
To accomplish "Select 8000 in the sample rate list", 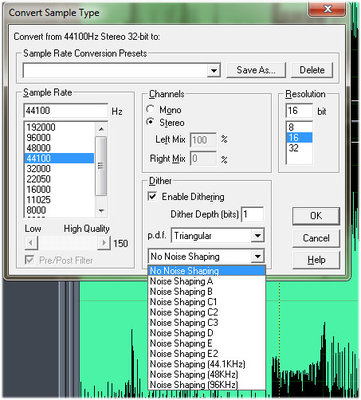I will click(60, 210).
